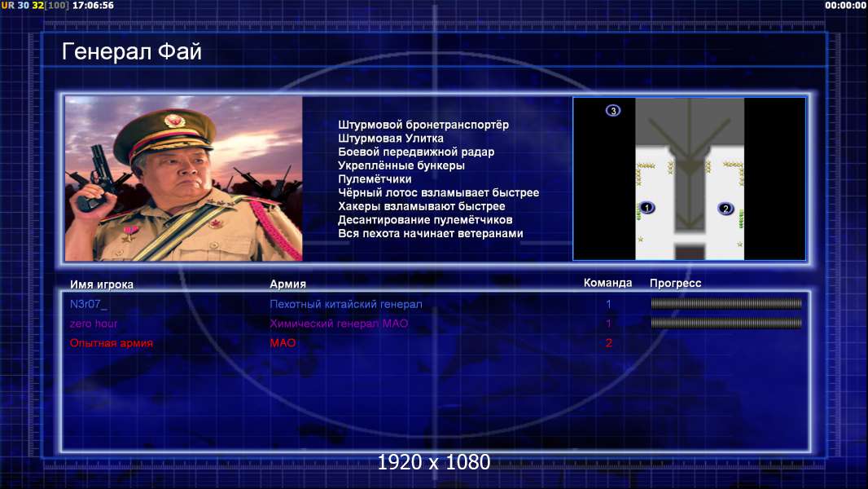Select player name 'zero hour'
The width and height of the screenshot is (868, 489).
[94, 324]
